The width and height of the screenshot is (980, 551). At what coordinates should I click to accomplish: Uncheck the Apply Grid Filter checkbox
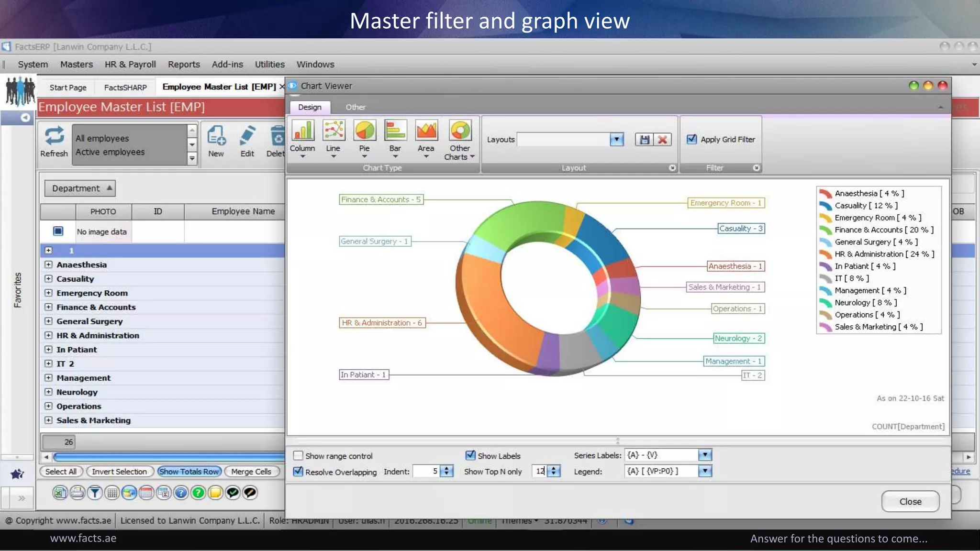[x=692, y=139]
